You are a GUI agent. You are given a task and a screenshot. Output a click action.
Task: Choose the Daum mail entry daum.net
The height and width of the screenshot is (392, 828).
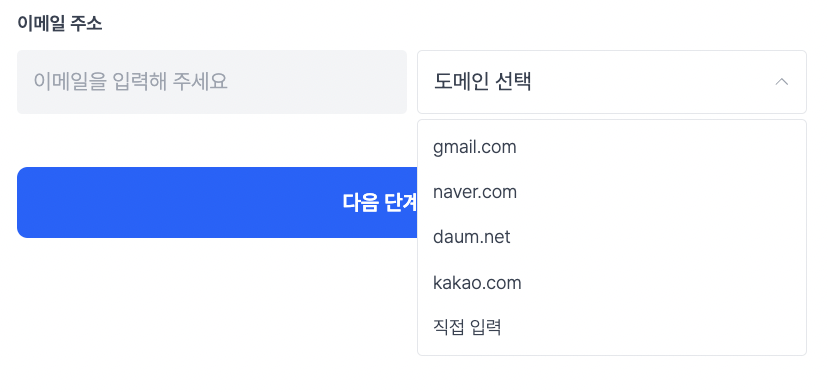(x=612, y=237)
